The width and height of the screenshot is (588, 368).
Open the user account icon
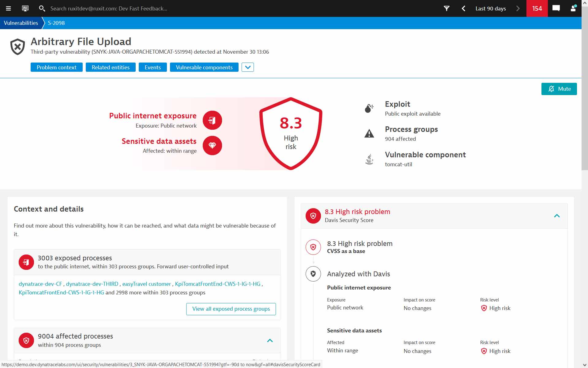click(573, 8)
